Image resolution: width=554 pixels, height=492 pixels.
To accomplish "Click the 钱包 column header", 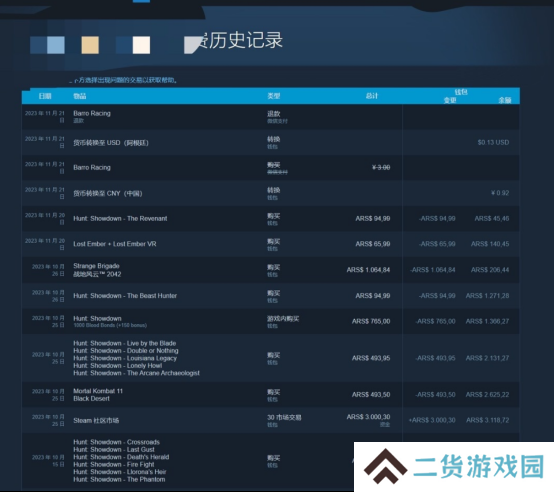I will click(x=461, y=92).
